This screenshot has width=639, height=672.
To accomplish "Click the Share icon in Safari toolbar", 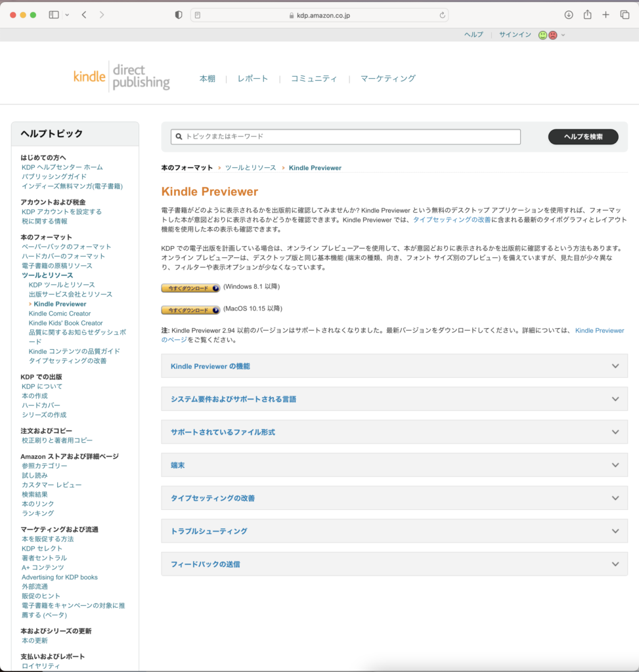I will coord(587,14).
